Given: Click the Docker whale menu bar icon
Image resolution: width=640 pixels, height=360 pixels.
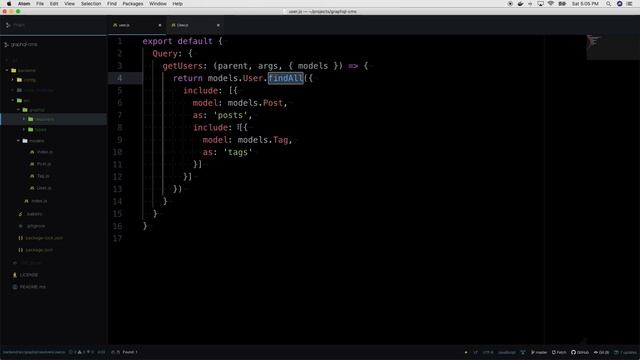Looking at the screenshot, I should tap(520, 4).
